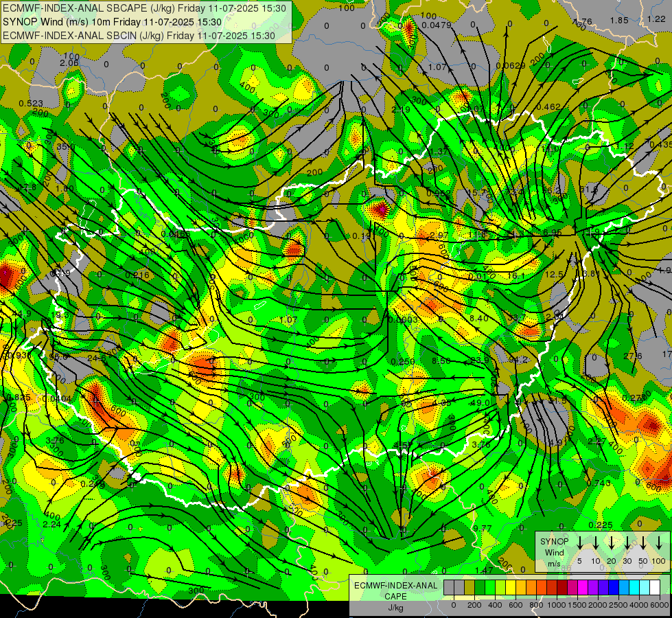Click the map value '16.1'
672x618 pixels.
[x=515, y=275]
